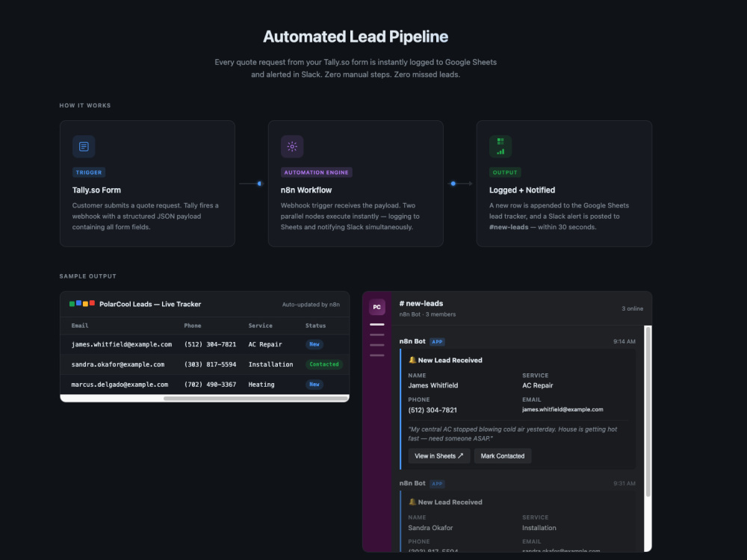Click the Google Sheets colored squares logo
The width and height of the screenshot is (747, 560).
pyautogui.click(x=82, y=304)
